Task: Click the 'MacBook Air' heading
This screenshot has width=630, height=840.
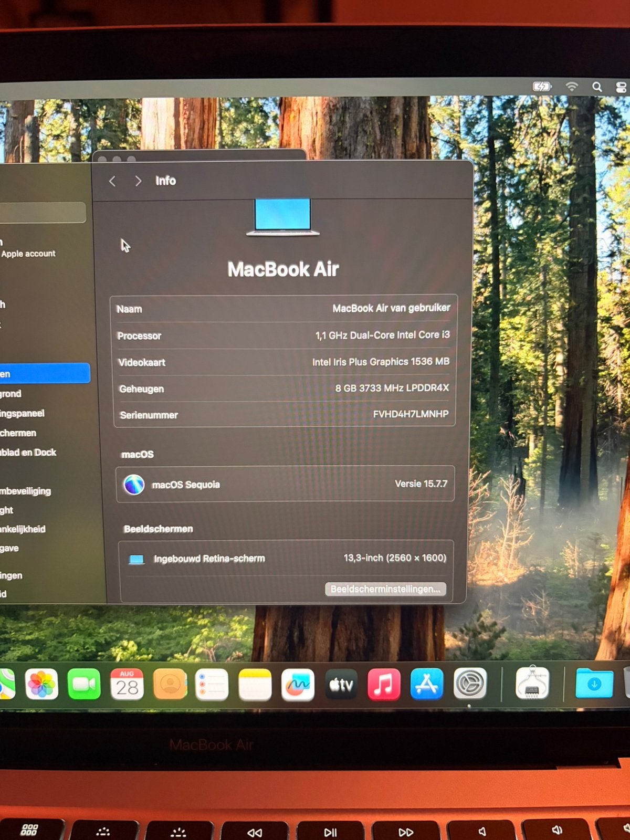Action: point(283,269)
